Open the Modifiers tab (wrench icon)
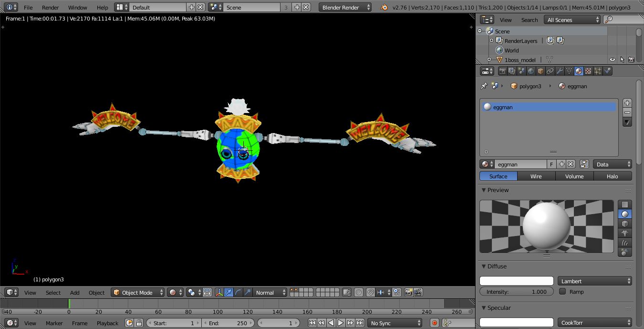The image size is (644, 329). pos(560,71)
